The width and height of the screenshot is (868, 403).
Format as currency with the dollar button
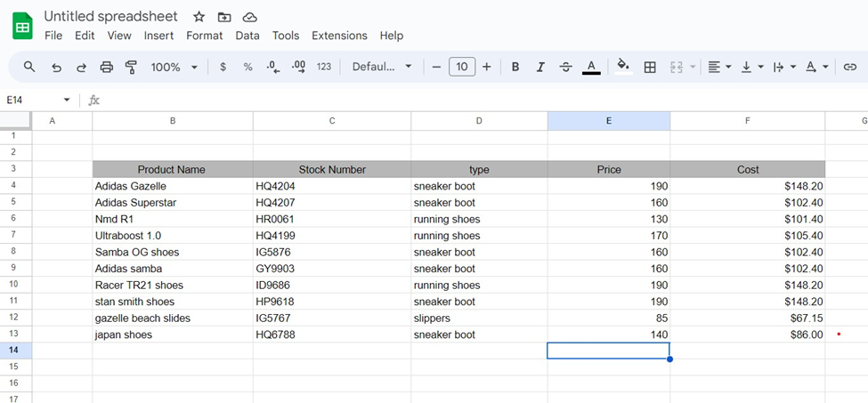point(223,67)
